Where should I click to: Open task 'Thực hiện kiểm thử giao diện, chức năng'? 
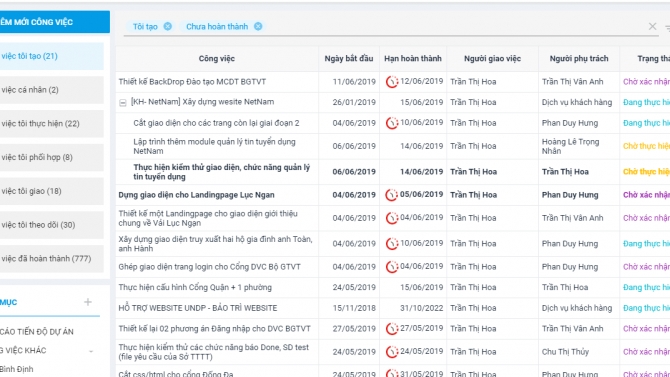[x=221, y=172]
